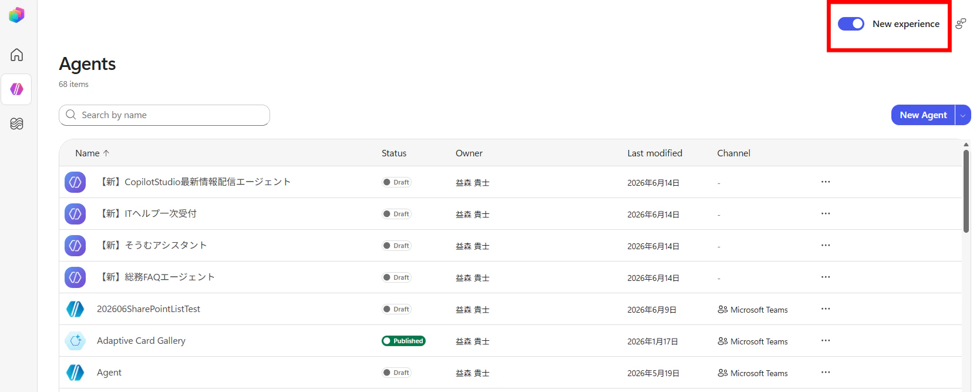Open more options for CopilotStudio最新情報配信エージェント
Image resolution: width=980 pixels, height=392 pixels.
pyautogui.click(x=826, y=182)
